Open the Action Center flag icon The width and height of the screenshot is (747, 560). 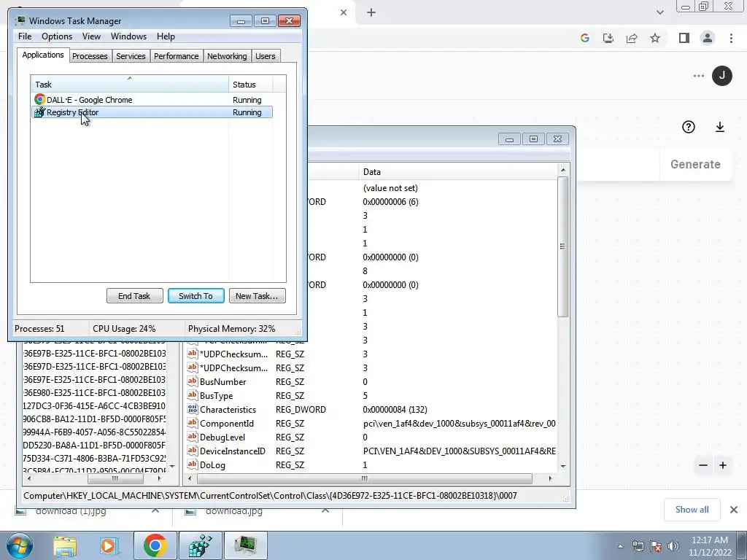[x=656, y=546]
